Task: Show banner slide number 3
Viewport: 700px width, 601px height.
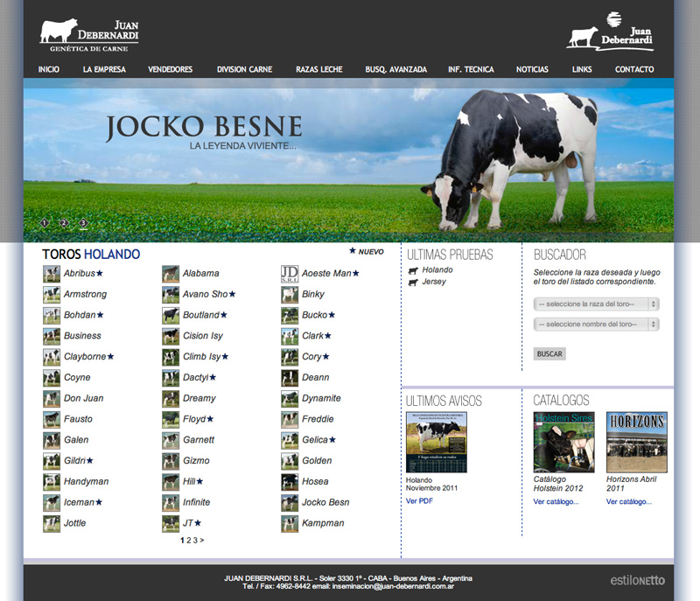Action: (83, 223)
